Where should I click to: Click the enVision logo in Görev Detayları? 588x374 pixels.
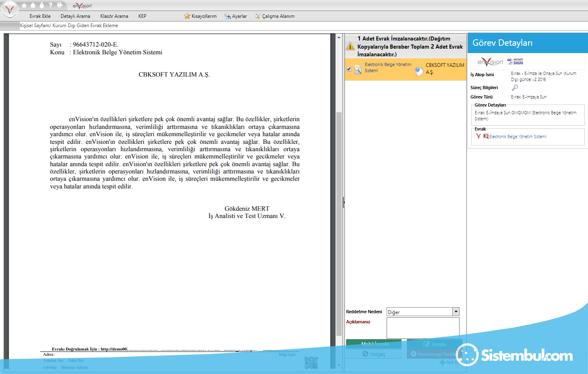coord(490,62)
